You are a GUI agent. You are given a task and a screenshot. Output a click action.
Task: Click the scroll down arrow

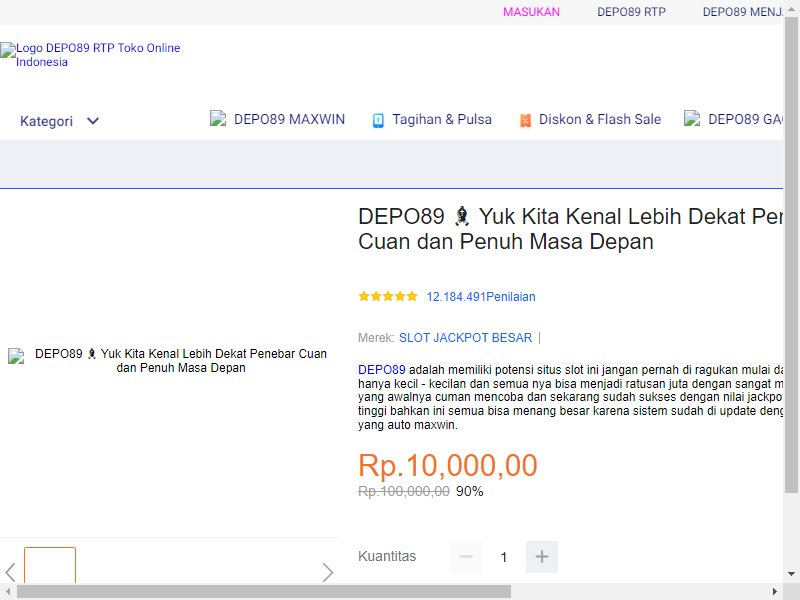click(x=791, y=574)
